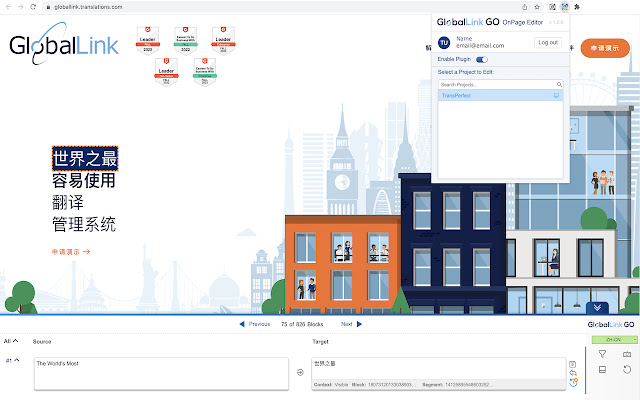Screen dimensions: 640x400
Task: Click the Search Projects input field
Action: 498,84
